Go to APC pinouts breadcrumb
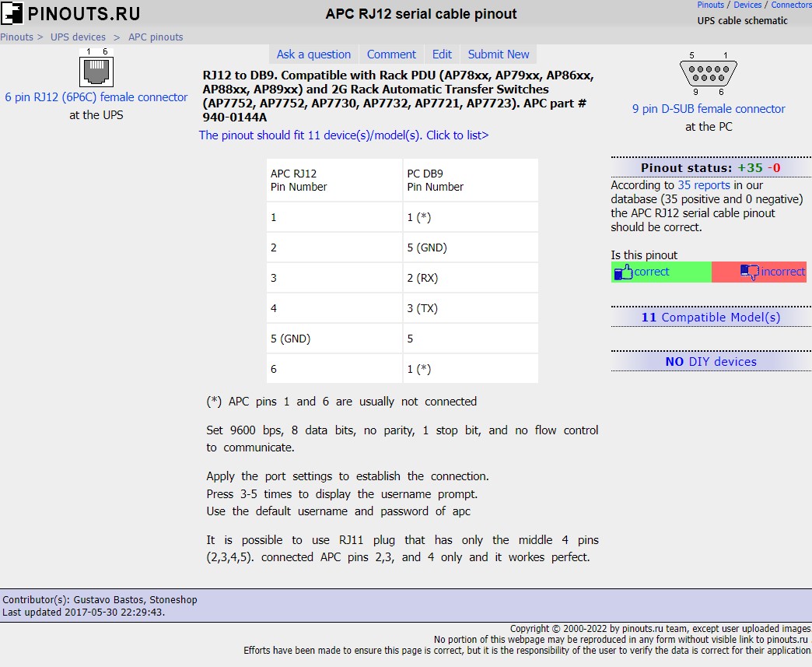812x667 pixels. point(156,37)
